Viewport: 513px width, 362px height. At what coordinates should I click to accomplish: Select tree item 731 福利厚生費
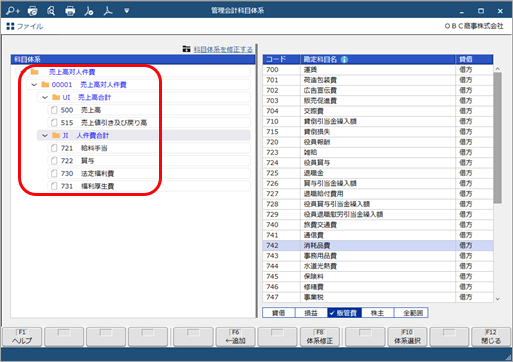tap(149, 186)
